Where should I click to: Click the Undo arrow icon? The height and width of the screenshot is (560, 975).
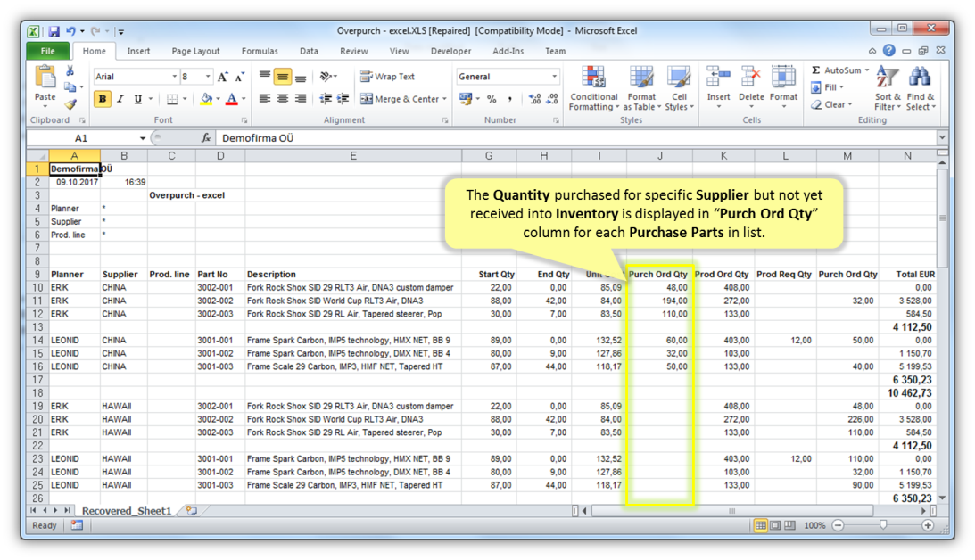(70, 30)
